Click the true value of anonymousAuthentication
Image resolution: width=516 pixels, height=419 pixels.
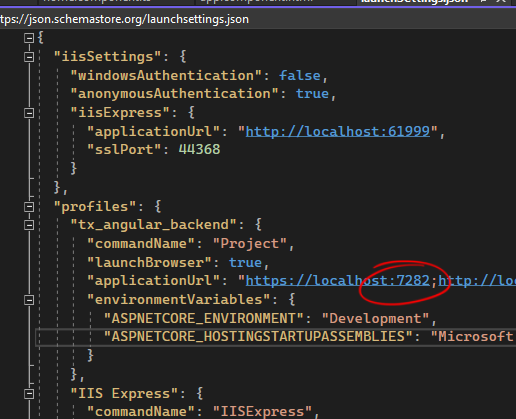(x=312, y=94)
